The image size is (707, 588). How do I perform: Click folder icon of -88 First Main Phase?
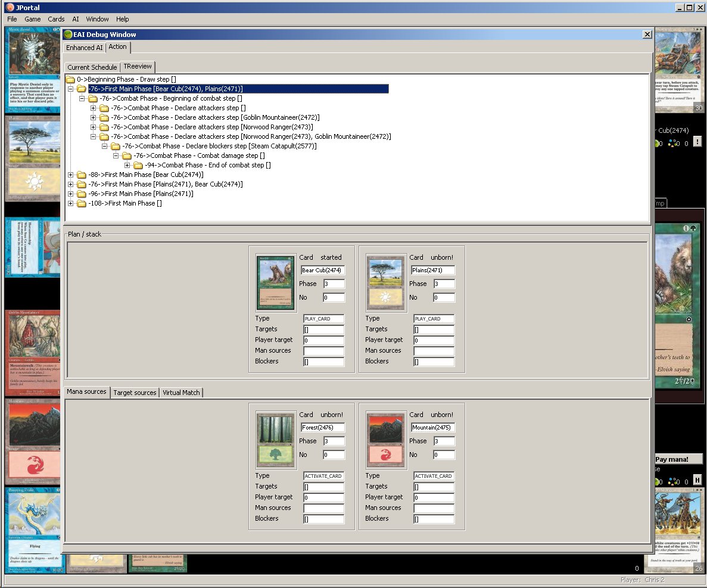click(x=82, y=175)
